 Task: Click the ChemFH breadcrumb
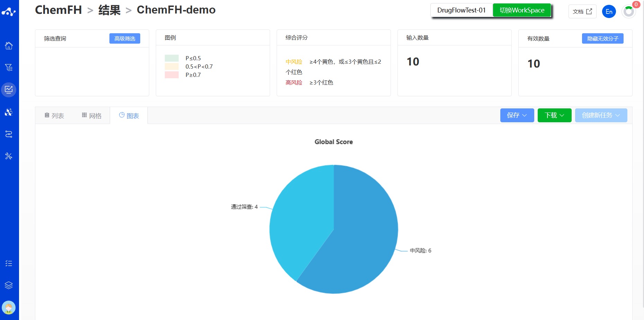coord(59,10)
